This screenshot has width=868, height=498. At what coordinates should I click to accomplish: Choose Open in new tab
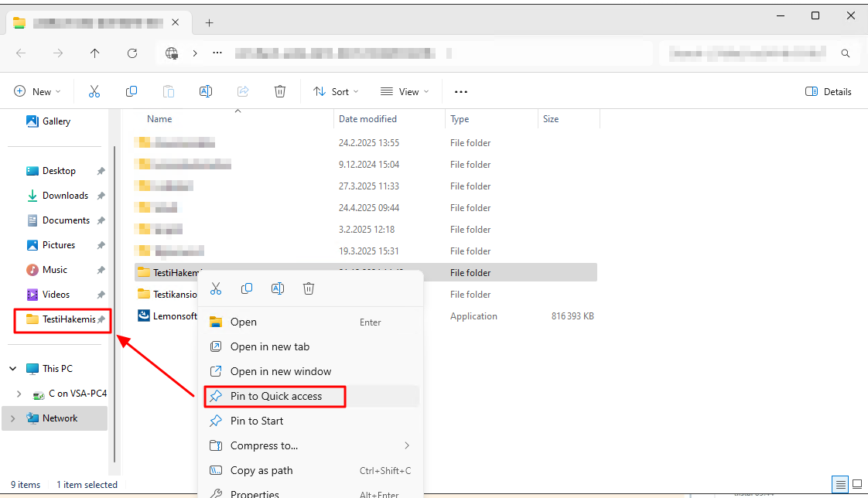[x=269, y=346]
